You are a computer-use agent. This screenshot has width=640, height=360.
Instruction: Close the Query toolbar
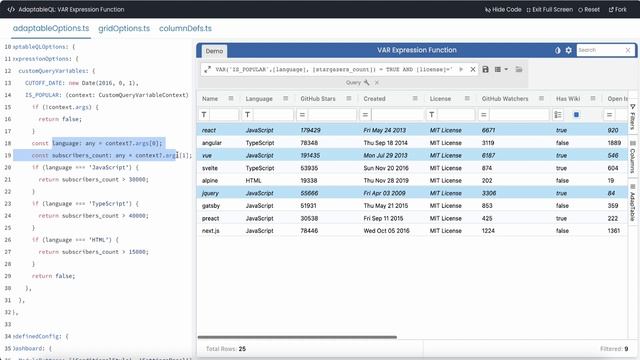377,82
